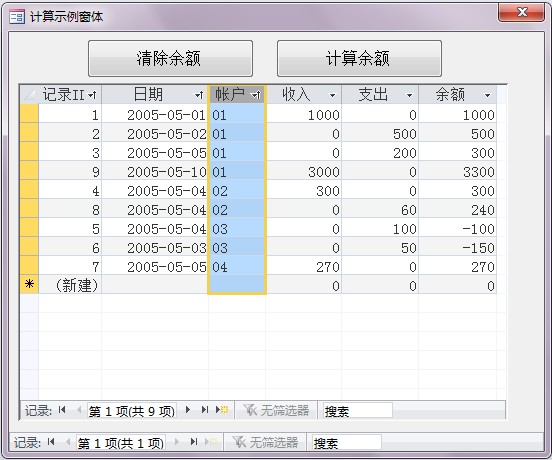Screen dimensions: 552x460
Task: Open the 记录ID column sort dropdown
Action: coord(92,95)
